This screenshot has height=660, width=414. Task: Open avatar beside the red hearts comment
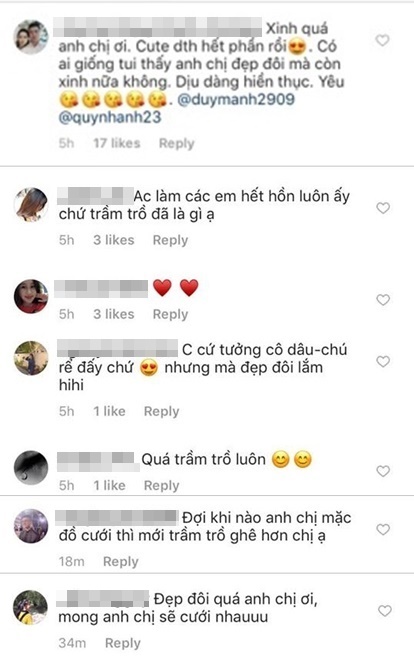point(31,296)
